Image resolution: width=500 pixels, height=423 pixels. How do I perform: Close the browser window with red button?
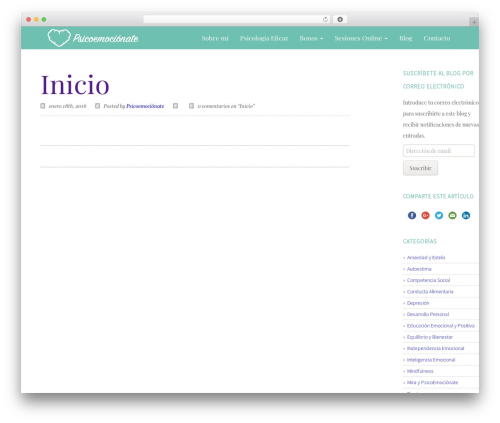(29, 19)
